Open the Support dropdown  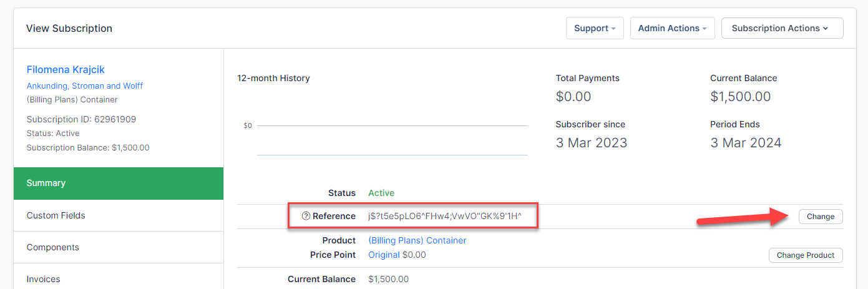pyautogui.click(x=595, y=28)
